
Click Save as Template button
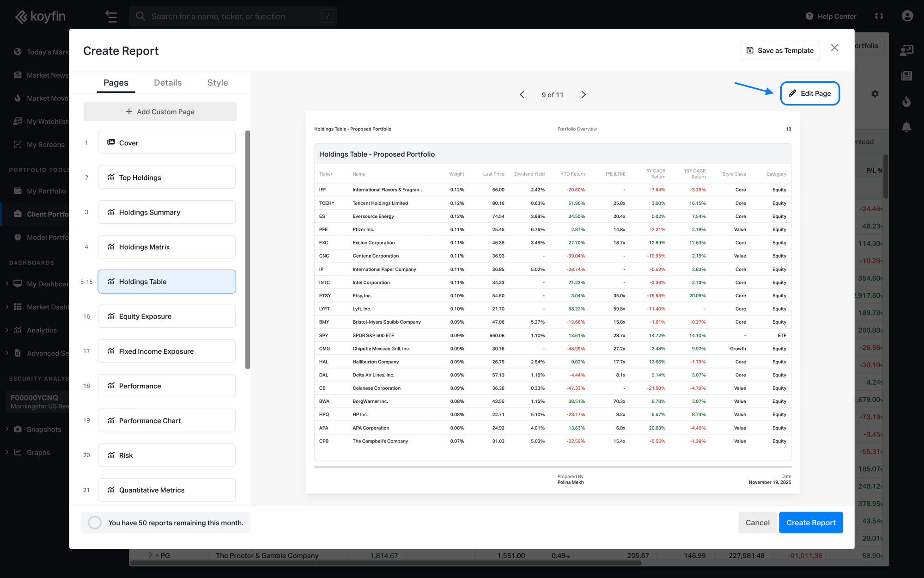pos(780,50)
